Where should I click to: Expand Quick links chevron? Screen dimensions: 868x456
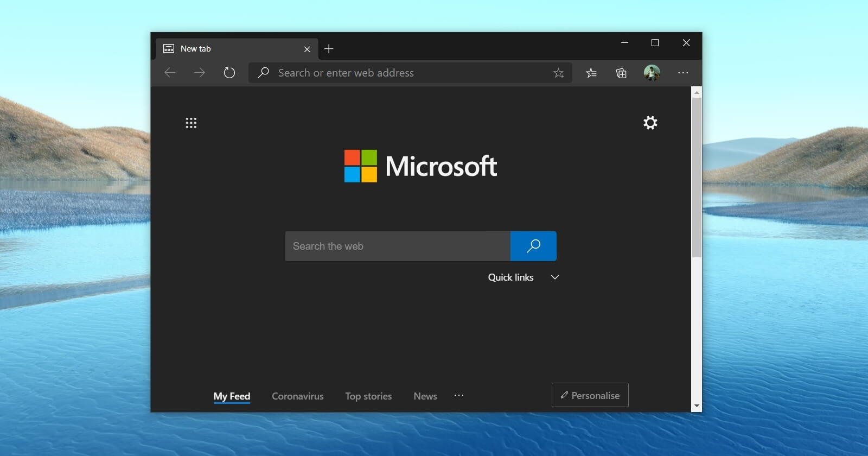coord(554,277)
